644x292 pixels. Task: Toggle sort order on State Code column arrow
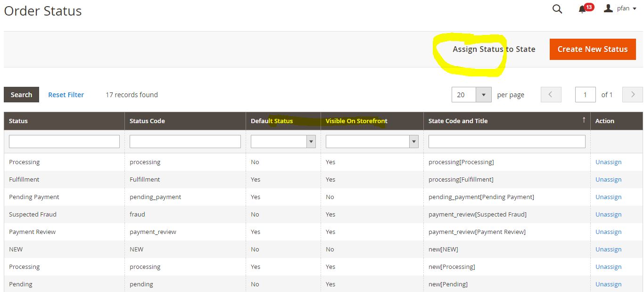pos(583,120)
